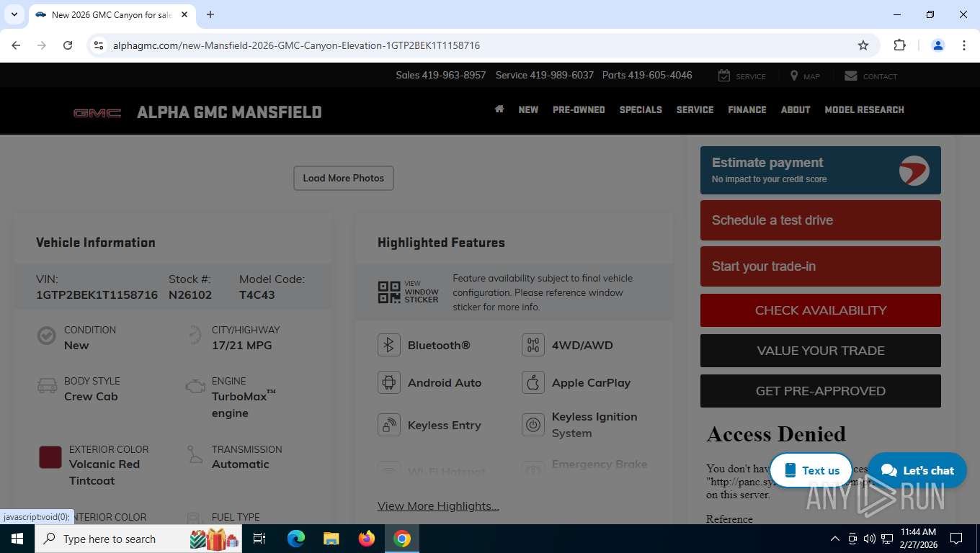
Task: Open the SERVICE navigation menu
Action: [x=695, y=109]
